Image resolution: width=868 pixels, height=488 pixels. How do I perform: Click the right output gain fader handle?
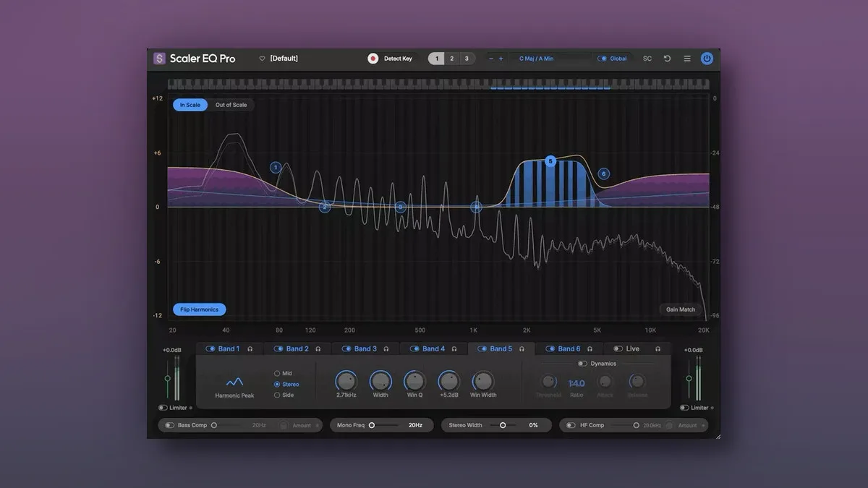[x=689, y=377]
